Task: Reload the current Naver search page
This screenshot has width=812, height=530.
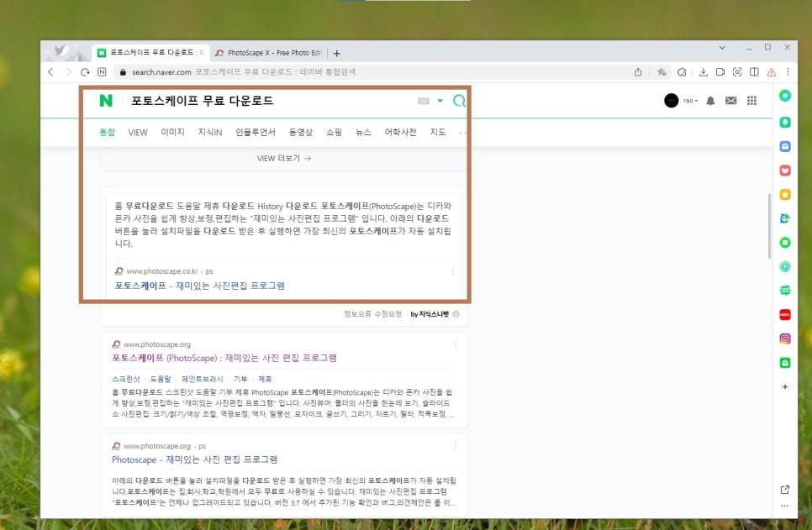Action: (x=85, y=72)
